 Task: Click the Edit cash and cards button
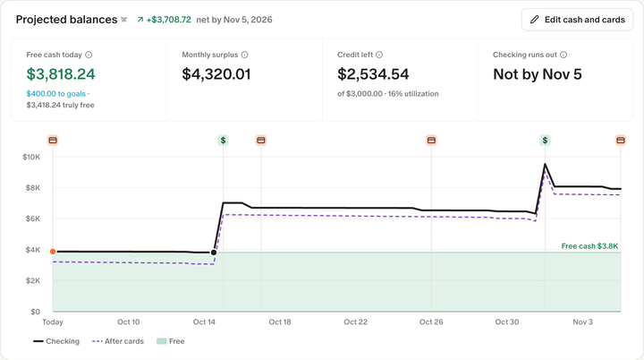(577, 20)
